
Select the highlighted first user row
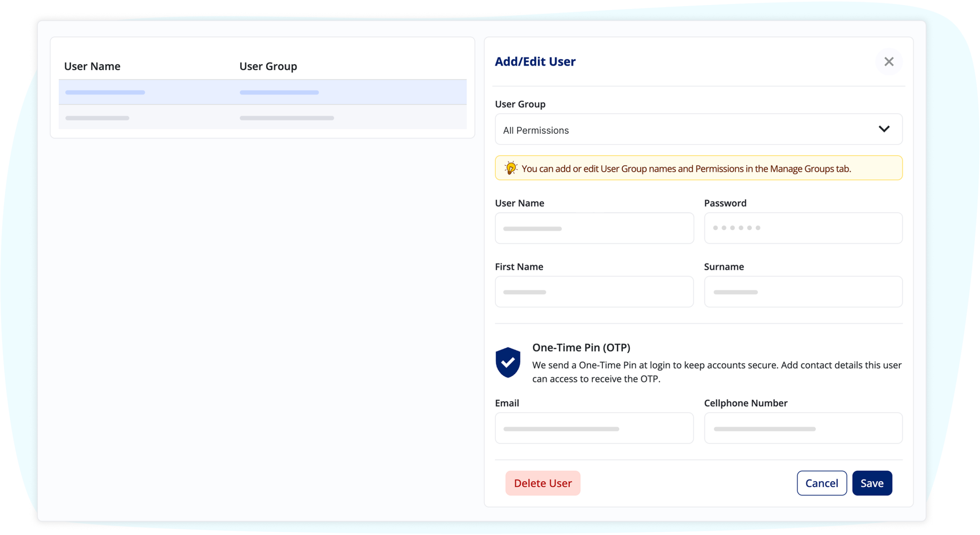click(263, 92)
